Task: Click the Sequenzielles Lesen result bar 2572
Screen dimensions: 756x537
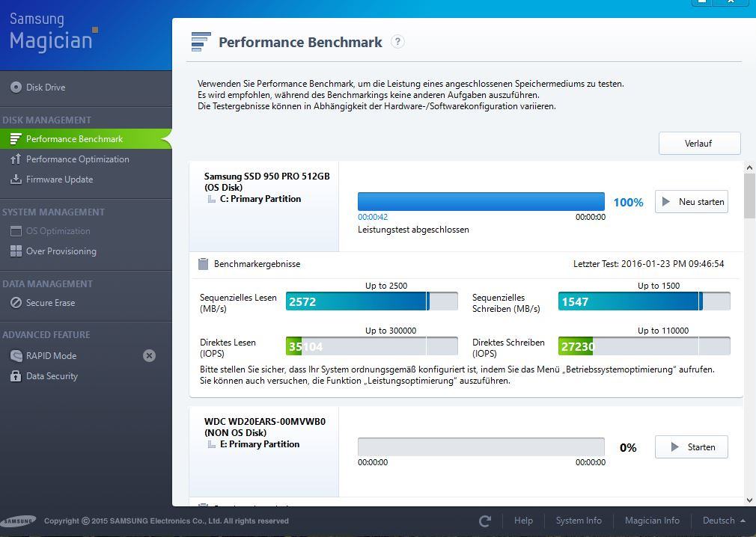Action: pyautogui.click(x=372, y=301)
